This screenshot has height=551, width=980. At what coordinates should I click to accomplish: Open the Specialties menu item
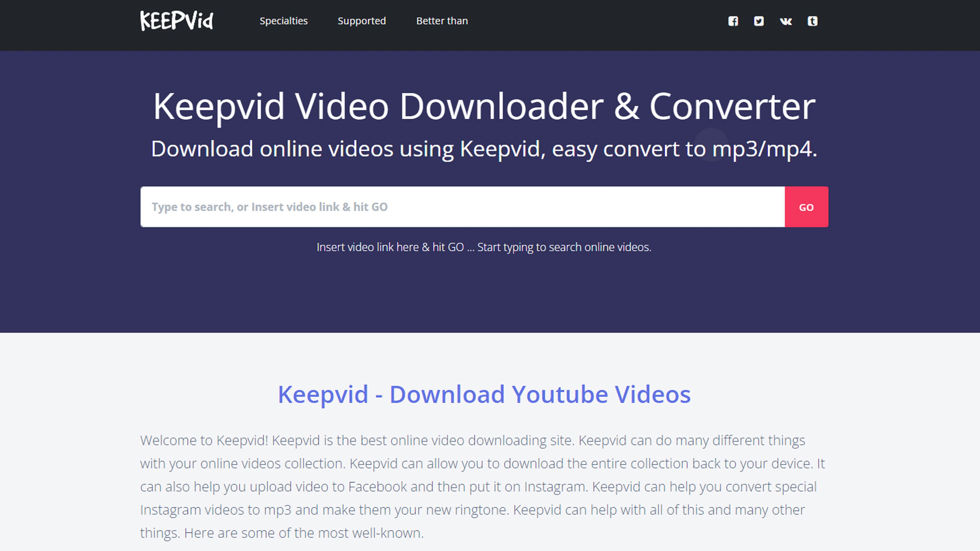pos(284,21)
